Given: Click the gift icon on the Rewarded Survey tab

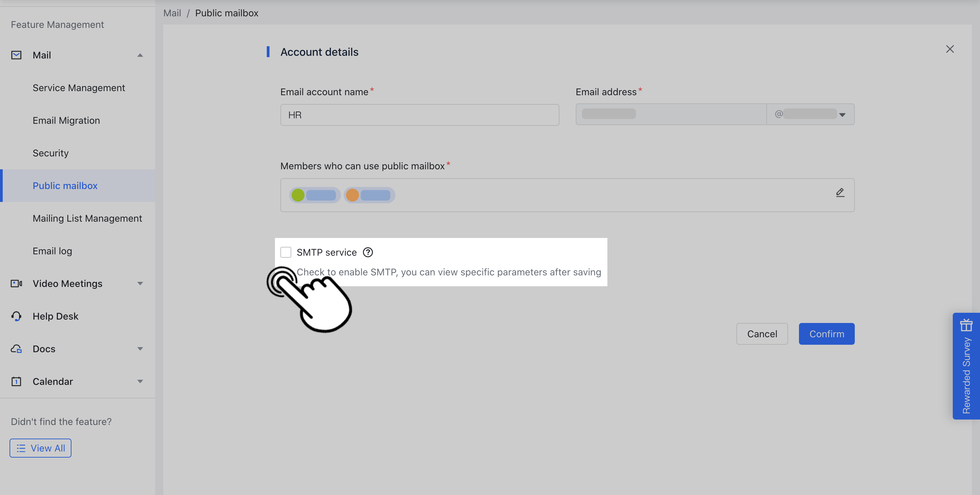Looking at the screenshot, I should pyautogui.click(x=967, y=325).
